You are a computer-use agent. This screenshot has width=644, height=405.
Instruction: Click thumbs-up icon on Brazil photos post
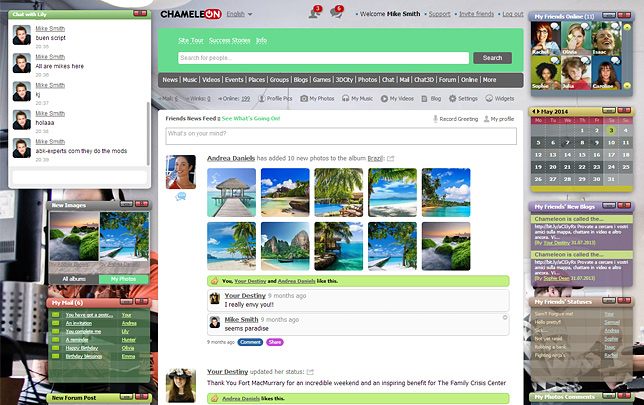pyautogui.click(x=214, y=281)
